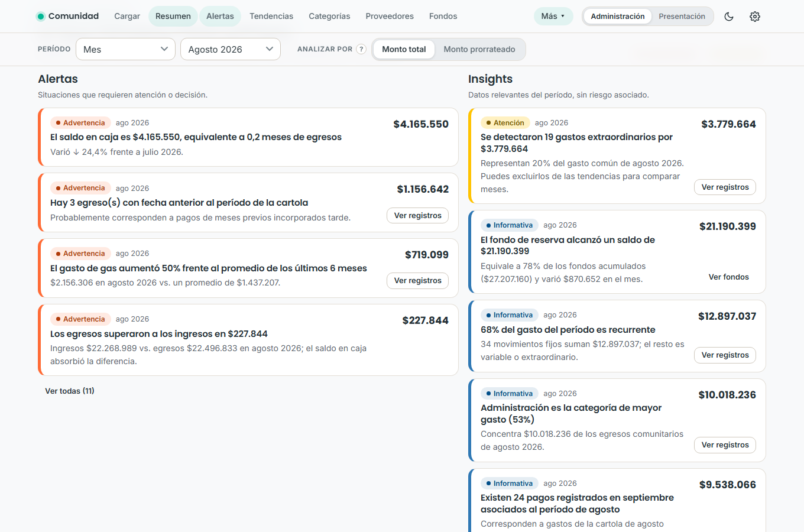
Task: Open the Resumen tab
Action: click(173, 16)
